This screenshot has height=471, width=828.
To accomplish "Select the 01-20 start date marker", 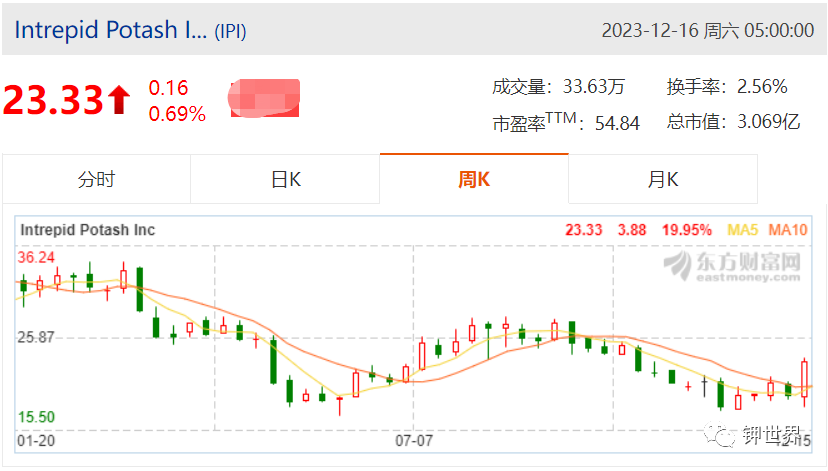I will (36, 440).
